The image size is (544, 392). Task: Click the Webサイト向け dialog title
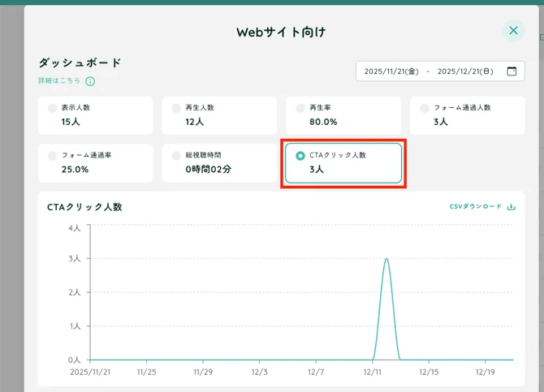(x=281, y=32)
